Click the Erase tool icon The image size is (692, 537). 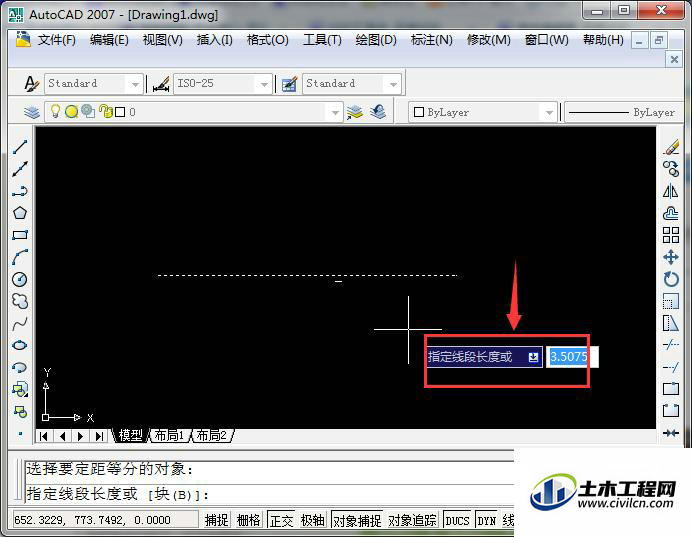[x=671, y=147]
